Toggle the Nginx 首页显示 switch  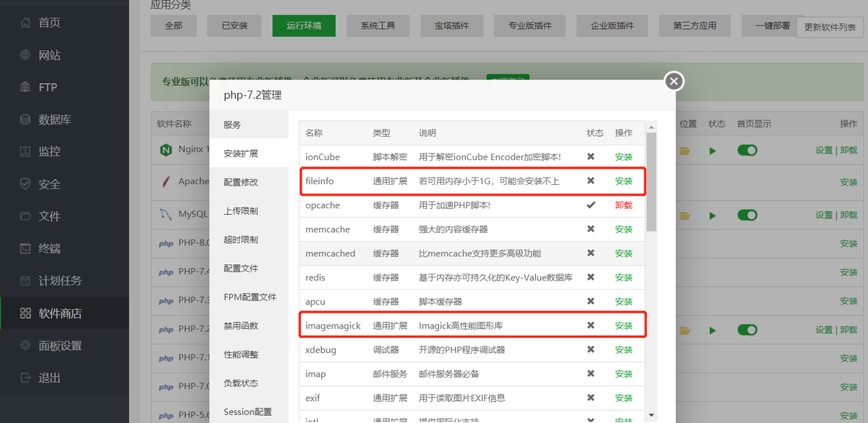pos(747,150)
